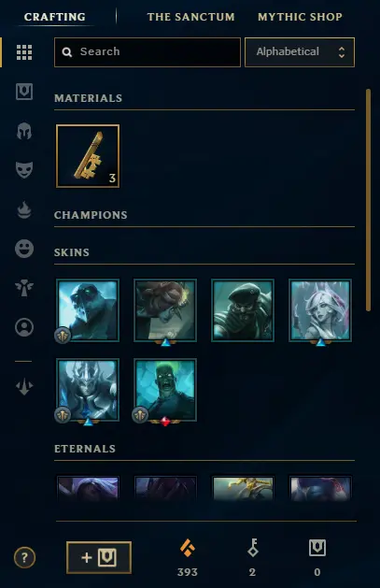380x588 pixels.
Task: Select the golden key material with count 3
Action: pos(88,156)
